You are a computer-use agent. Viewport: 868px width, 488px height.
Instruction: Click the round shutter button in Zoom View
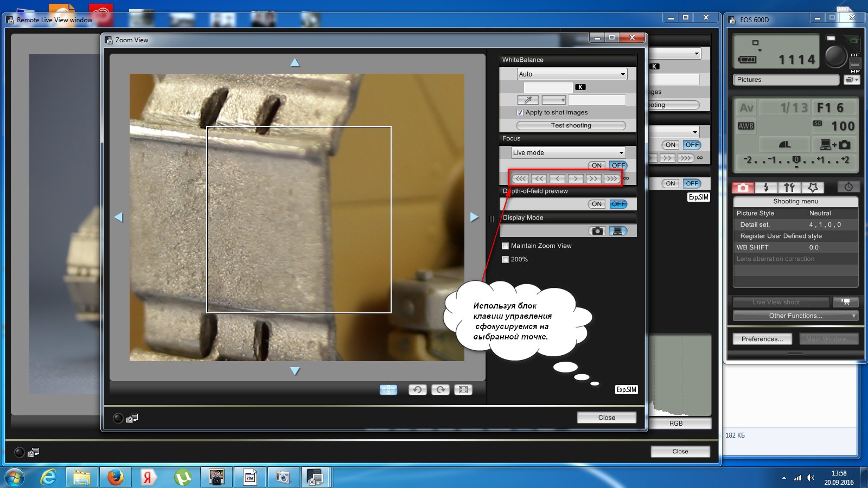click(118, 418)
